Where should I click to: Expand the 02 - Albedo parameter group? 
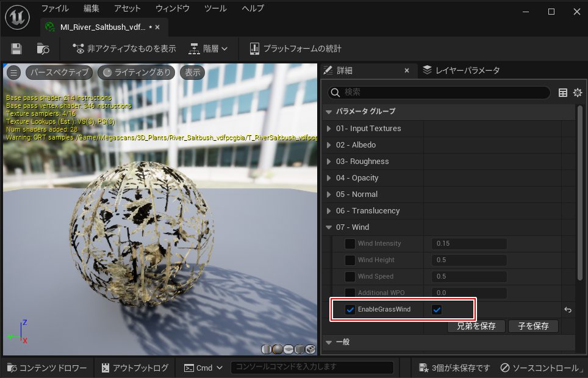tap(329, 145)
